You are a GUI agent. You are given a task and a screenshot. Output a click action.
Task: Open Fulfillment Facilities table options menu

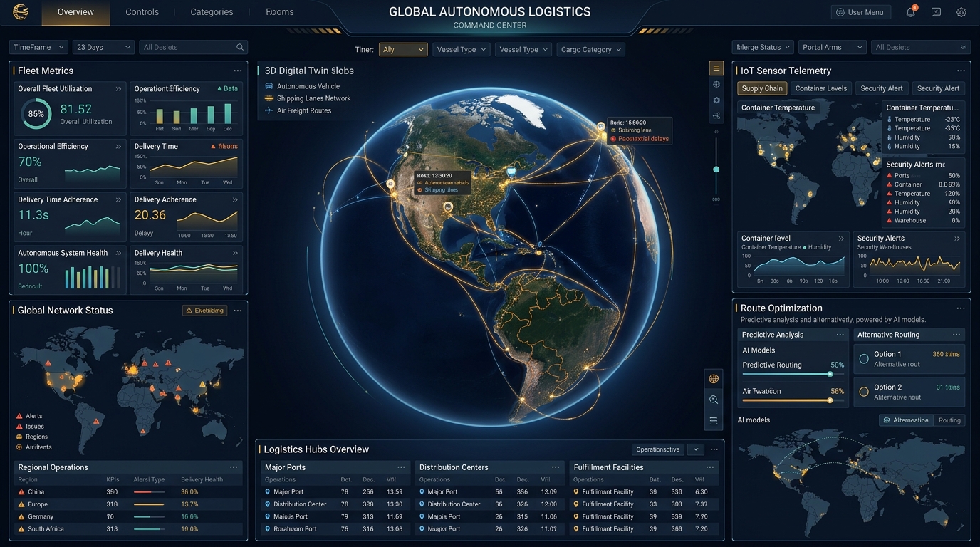click(710, 467)
